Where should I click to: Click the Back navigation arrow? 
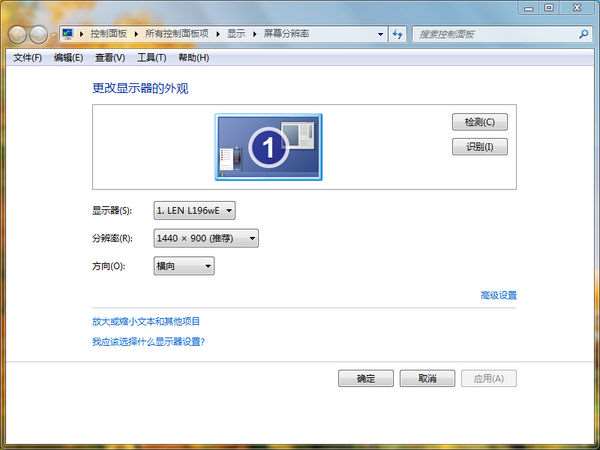(17, 35)
